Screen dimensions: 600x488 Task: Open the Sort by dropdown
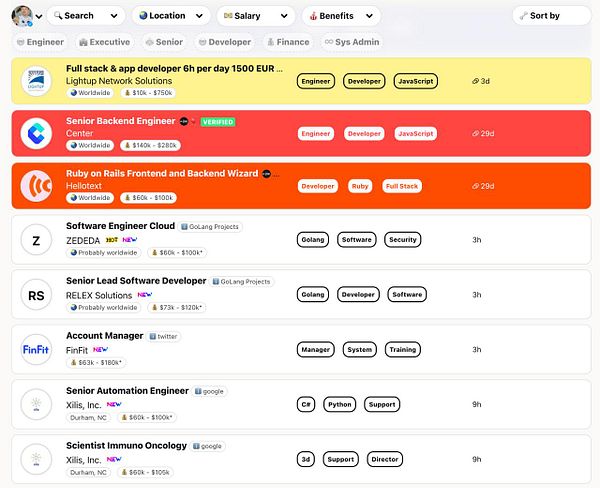[552, 16]
